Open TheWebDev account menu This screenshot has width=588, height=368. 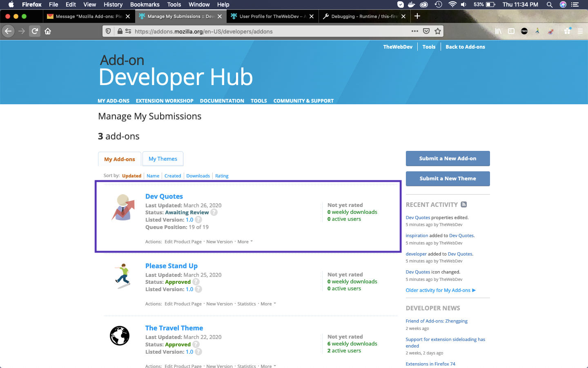tap(398, 47)
